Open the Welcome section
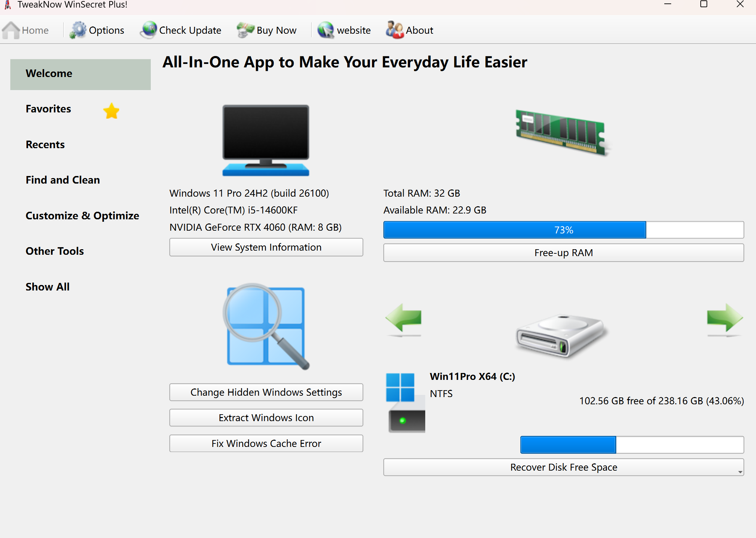 coord(80,74)
